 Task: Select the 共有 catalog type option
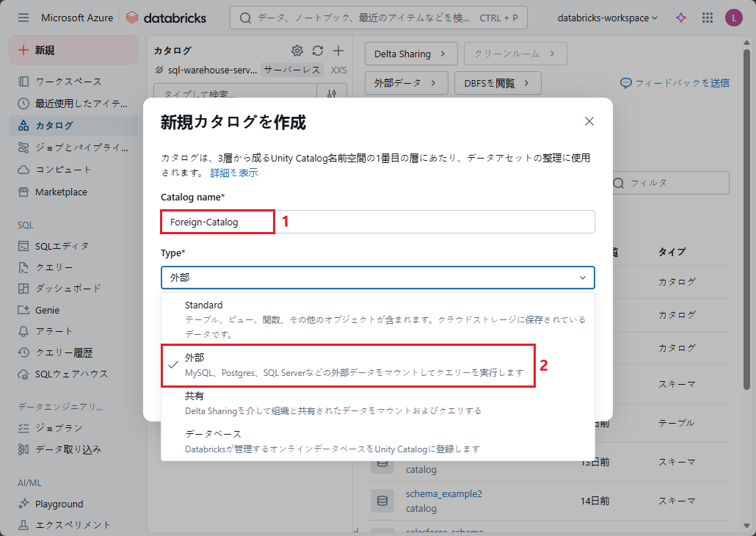coord(377,402)
